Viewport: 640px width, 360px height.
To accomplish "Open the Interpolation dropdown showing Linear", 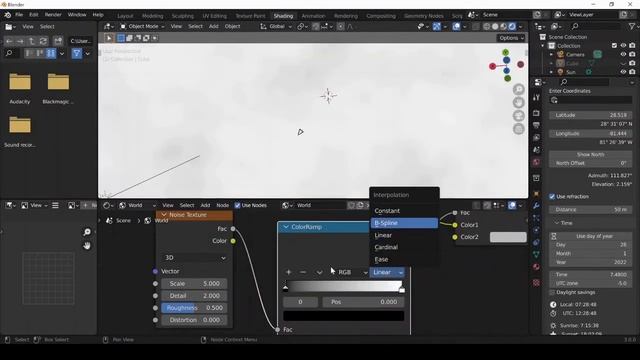I will (387, 272).
